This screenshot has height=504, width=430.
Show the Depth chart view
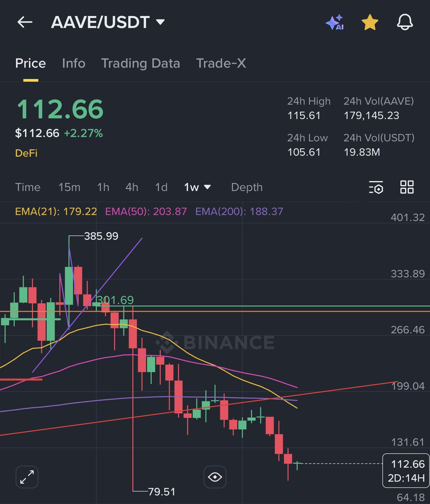point(246,187)
